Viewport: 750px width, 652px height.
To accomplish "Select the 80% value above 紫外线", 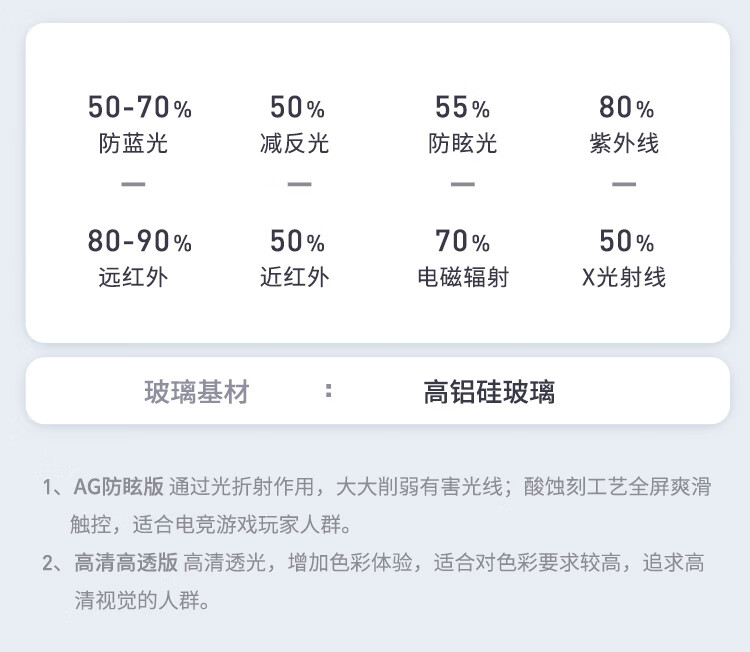I will tap(626, 107).
